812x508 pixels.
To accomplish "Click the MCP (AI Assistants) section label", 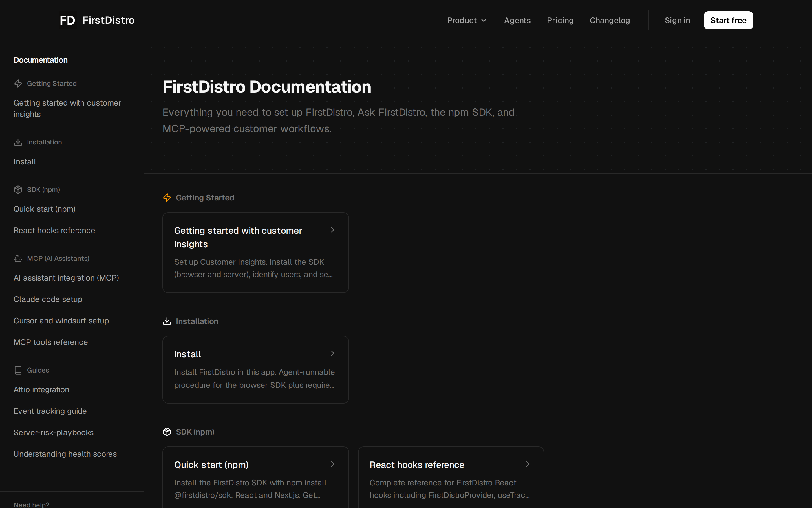I will coord(58,259).
